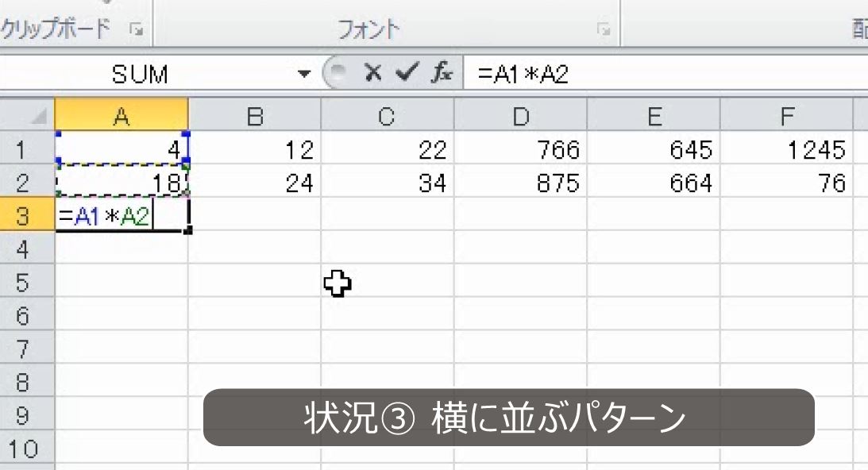Click the Enter checkmark icon to confirm formula
This screenshot has height=470, width=868.
pyautogui.click(x=405, y=74)
